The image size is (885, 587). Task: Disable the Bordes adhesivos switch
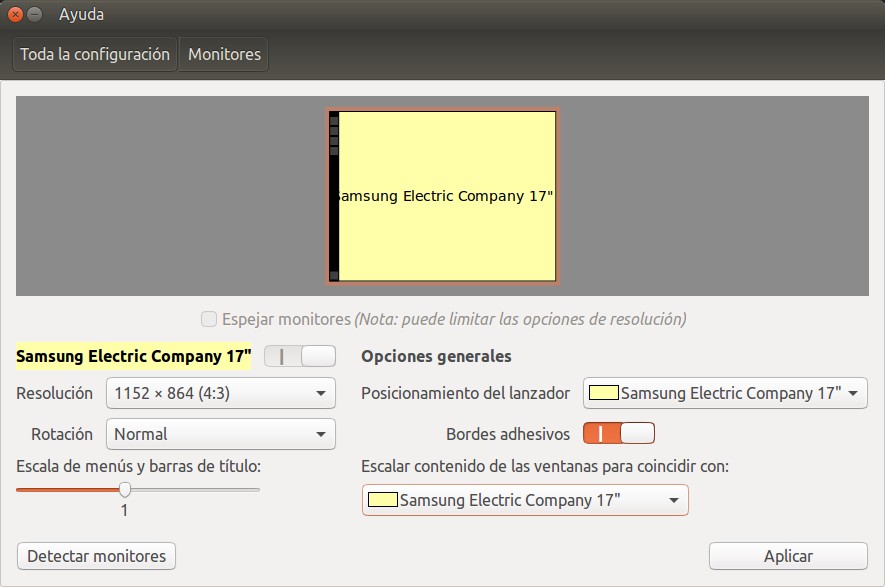[619, 434]
